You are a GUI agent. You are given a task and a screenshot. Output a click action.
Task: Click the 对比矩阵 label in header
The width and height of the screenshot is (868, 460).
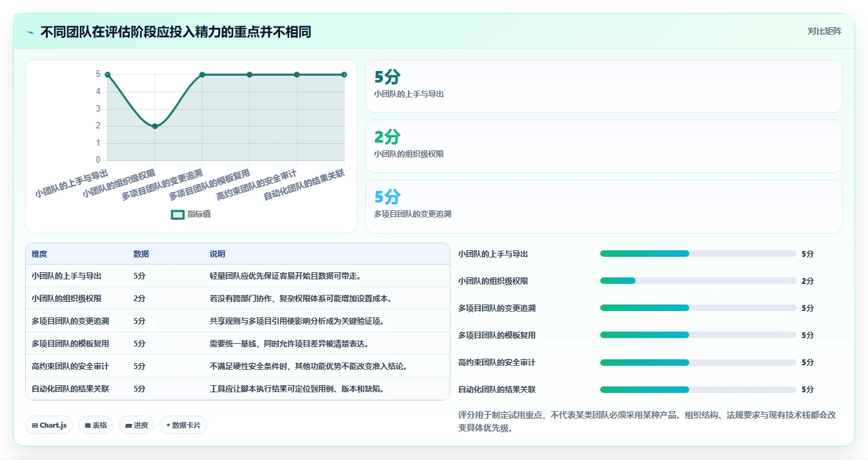pyautogui.click(x=824, y=31)
